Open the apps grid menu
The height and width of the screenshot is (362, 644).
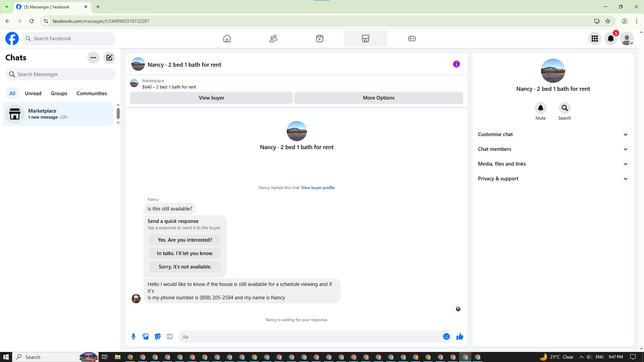click(x=595, y=39)
